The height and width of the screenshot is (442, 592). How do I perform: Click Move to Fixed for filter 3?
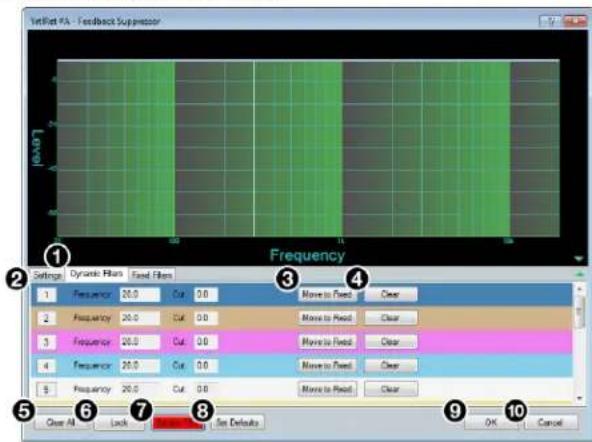point(327,342)
